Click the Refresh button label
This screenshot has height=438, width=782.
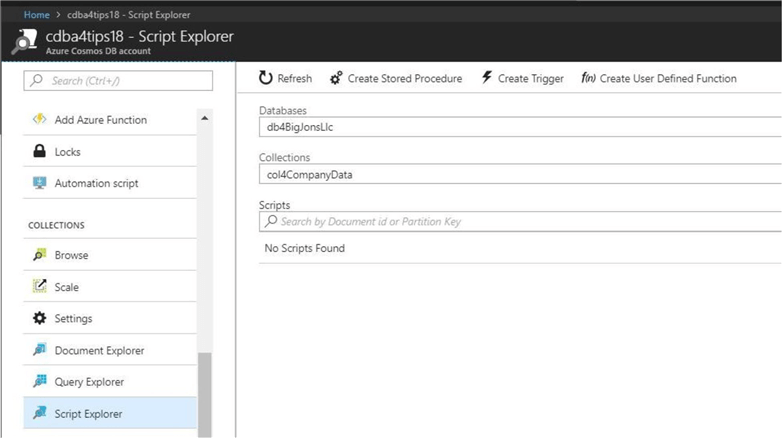point(295,78)
